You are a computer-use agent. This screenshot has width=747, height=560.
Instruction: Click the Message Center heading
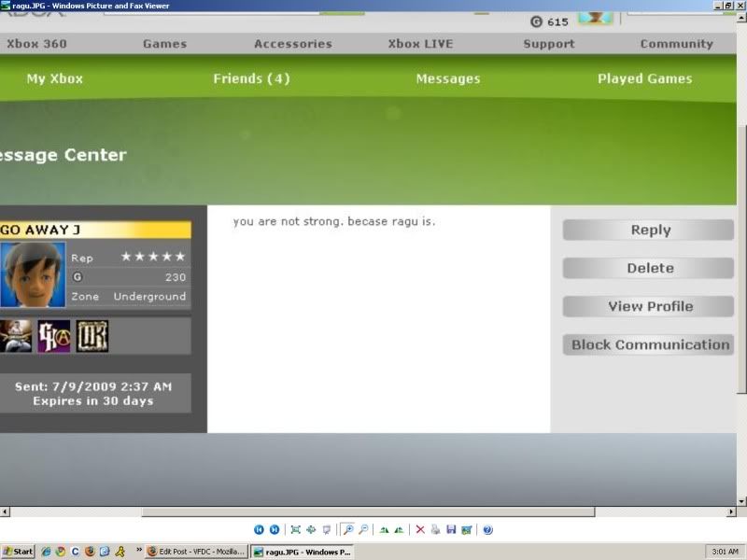pyautogui.click(x=63, y=155)
